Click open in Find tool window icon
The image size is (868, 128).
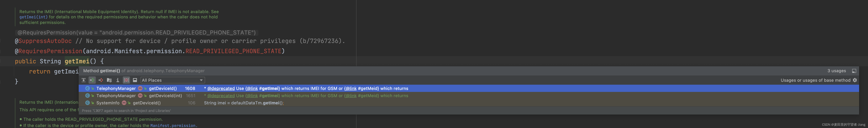tap(854, 71)
